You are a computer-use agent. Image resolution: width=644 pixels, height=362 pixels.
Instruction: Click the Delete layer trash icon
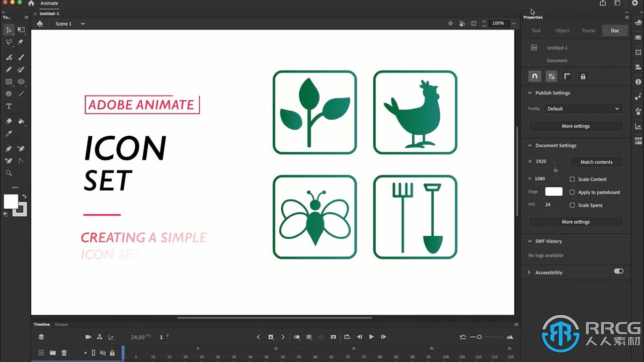64,353
